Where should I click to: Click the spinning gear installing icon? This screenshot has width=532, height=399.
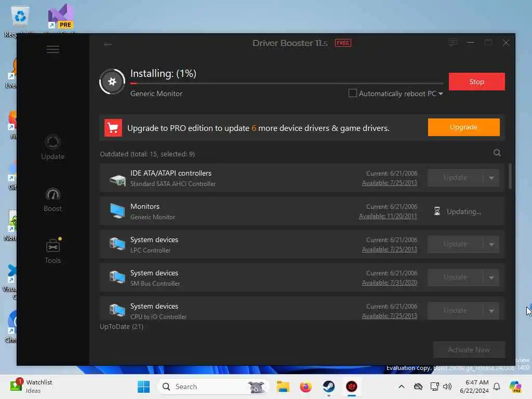tap(112, 82)
